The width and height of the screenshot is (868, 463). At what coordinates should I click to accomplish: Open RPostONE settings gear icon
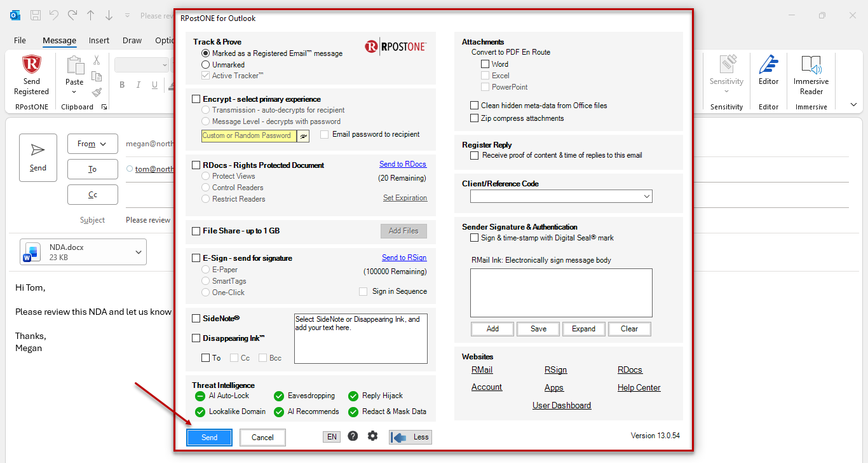click(x=372, y=436)
